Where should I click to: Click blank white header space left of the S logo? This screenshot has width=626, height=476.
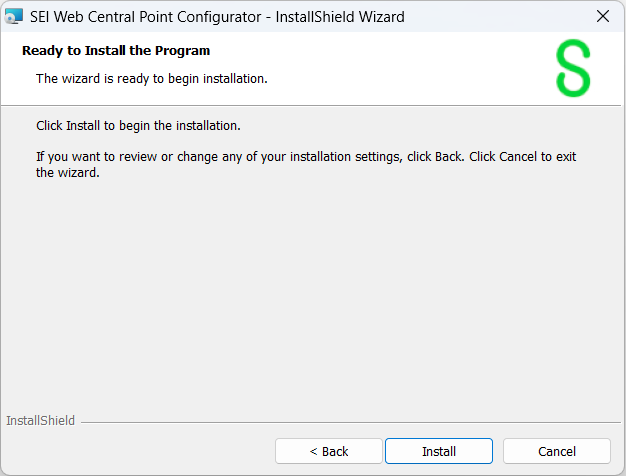point(420,68)
